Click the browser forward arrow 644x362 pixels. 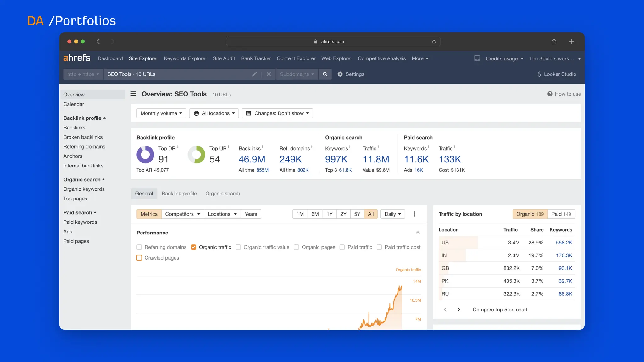pyautogui.click(x=113, y=41)
